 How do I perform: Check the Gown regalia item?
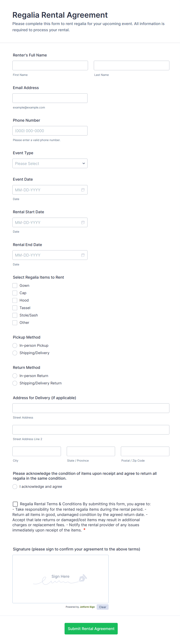pyautogui.click(x=15, y=285)
